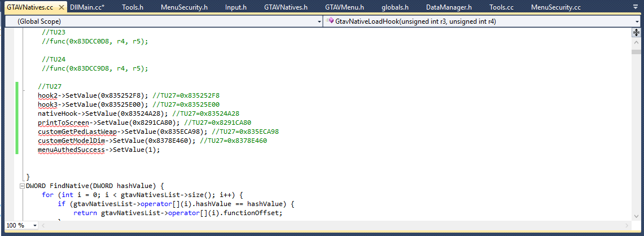The height and width of the screenshot is (236, 644).
Task: Click the DWORD FindNative declaration text
Action: pyautogui.click(x=95, y=186)
